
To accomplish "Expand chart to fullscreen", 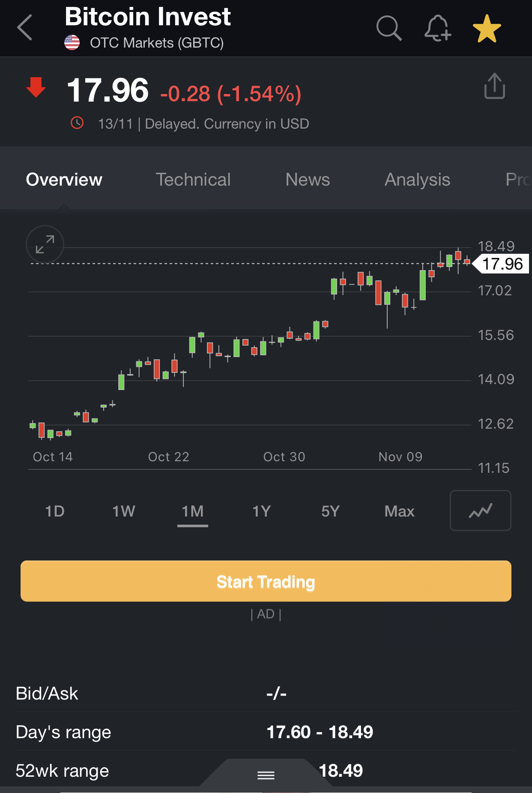I will point(45,244).
